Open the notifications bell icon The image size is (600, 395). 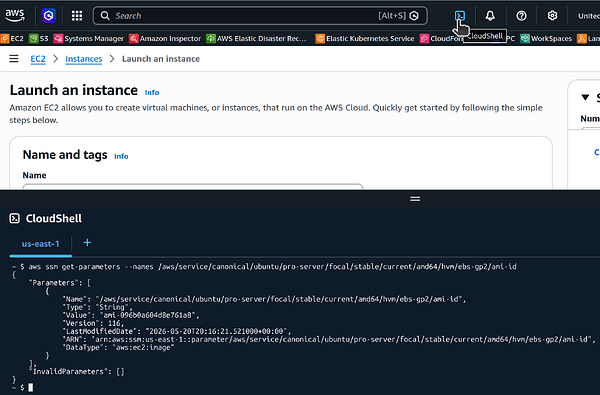click(x=490, y=16)
